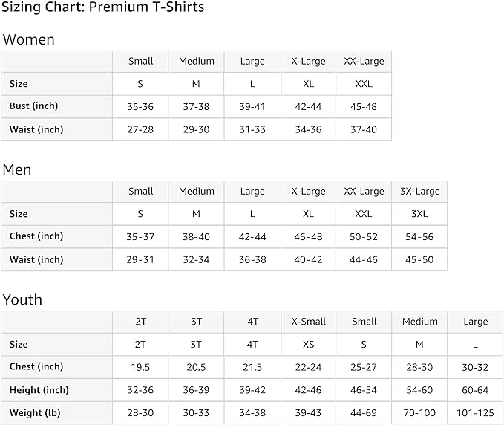Click the Women's Bust (inch) row label
Screen dimensions: 504x425
click(33, 106)
